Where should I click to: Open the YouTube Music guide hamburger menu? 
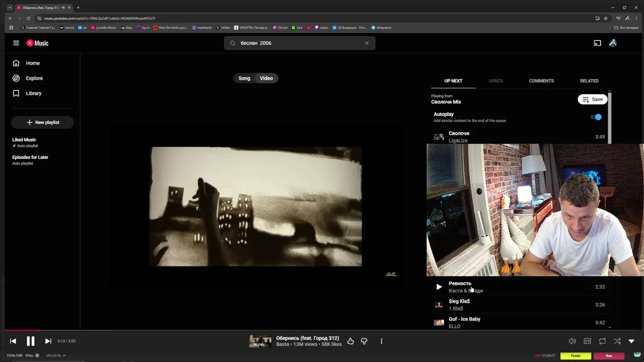coord(16,43)
